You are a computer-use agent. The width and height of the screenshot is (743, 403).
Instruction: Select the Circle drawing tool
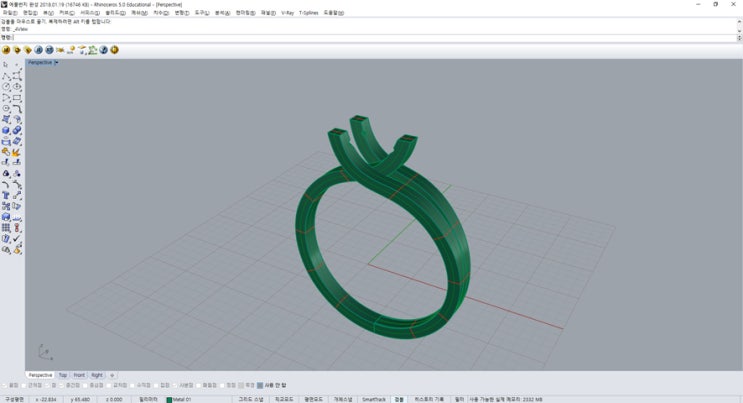click(6, 87)
